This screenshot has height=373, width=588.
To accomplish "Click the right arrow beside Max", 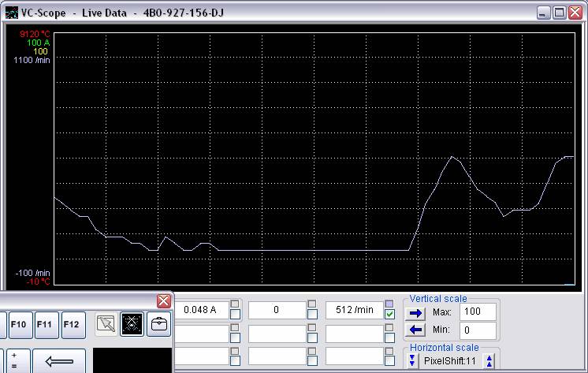I will pos(416,312).
